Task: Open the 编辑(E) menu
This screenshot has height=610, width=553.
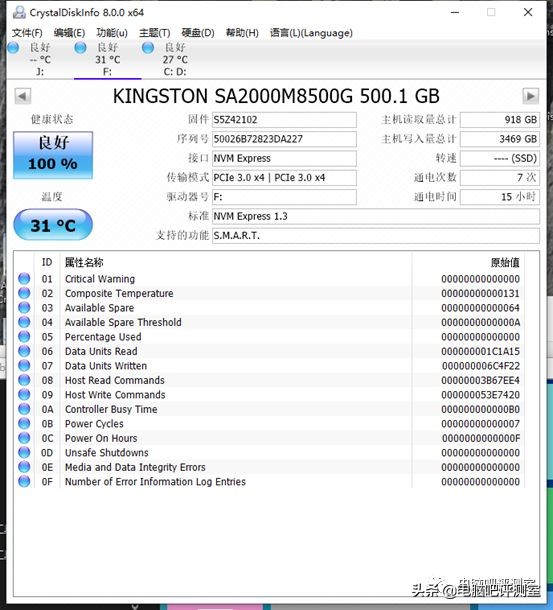Action: pyautogui.click(x=69, y=33)
